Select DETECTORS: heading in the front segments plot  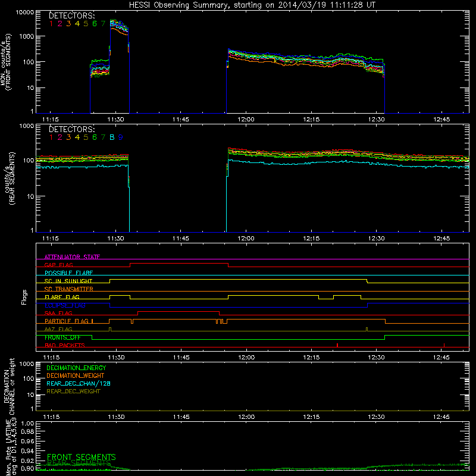coord(72,15)
